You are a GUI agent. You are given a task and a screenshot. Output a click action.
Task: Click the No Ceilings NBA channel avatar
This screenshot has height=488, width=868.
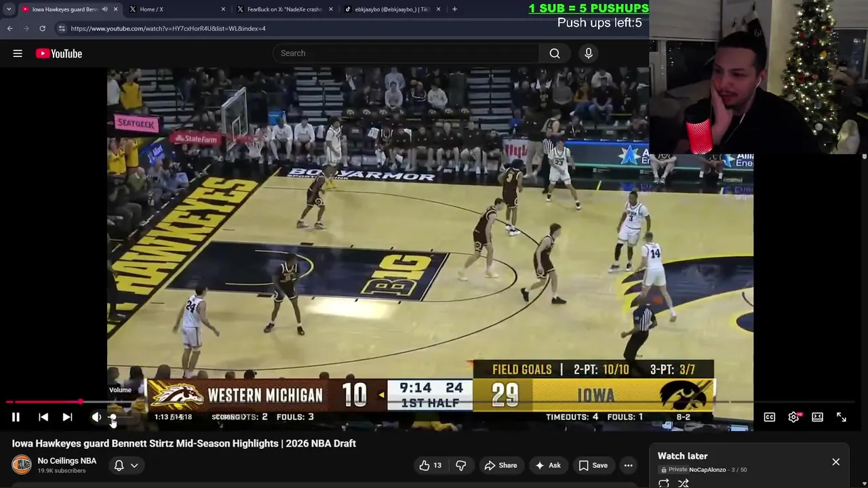point(22,465)
